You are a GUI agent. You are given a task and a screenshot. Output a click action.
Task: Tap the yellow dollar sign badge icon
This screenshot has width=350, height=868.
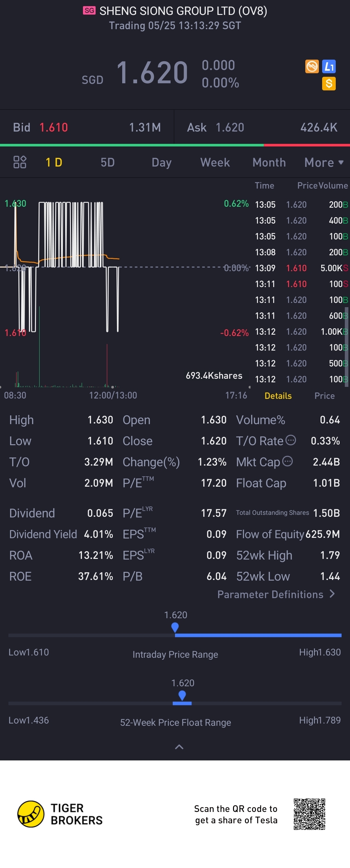click(x=329, y=84)
